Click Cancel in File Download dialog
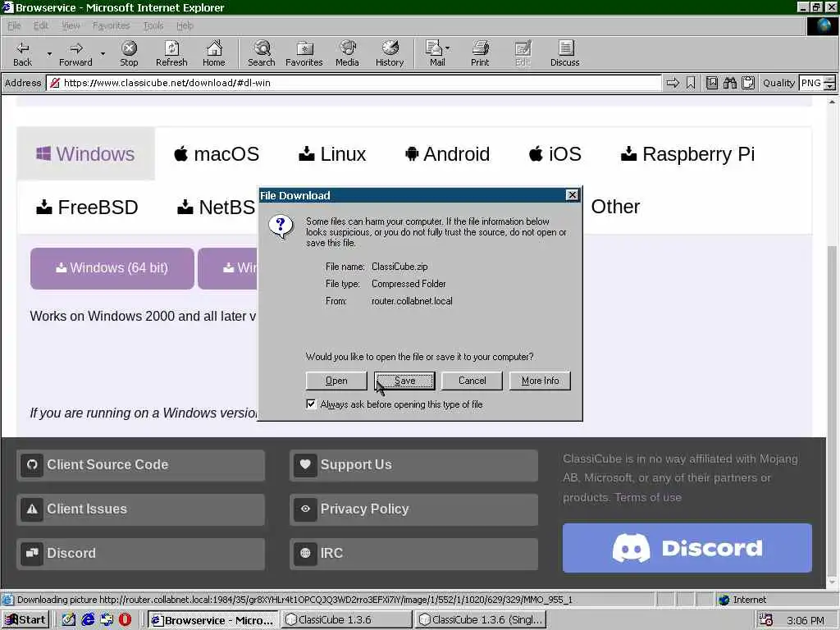The height and width of the screenshot is (630, 840). [x=472, y=381]
